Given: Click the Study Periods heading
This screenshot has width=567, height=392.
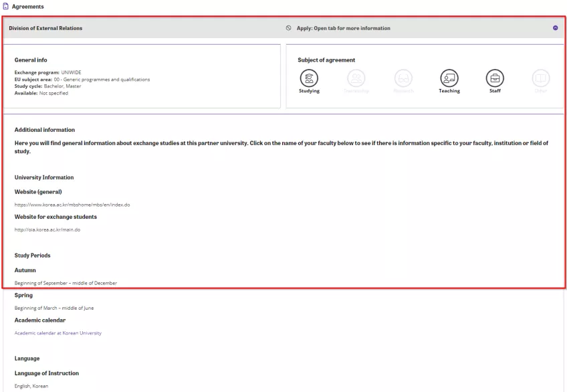Looking at the screenshot, I should (x=33, y=256).
